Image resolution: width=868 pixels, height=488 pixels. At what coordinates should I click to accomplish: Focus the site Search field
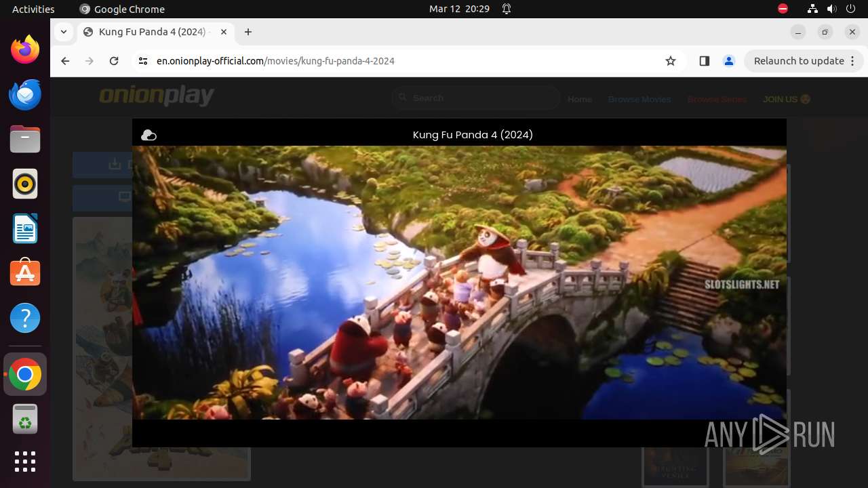click(476, 98)
